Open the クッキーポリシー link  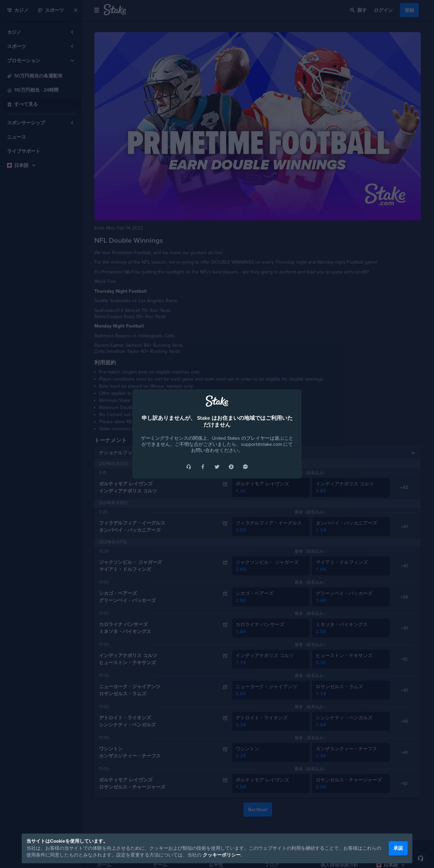(222, 855)
